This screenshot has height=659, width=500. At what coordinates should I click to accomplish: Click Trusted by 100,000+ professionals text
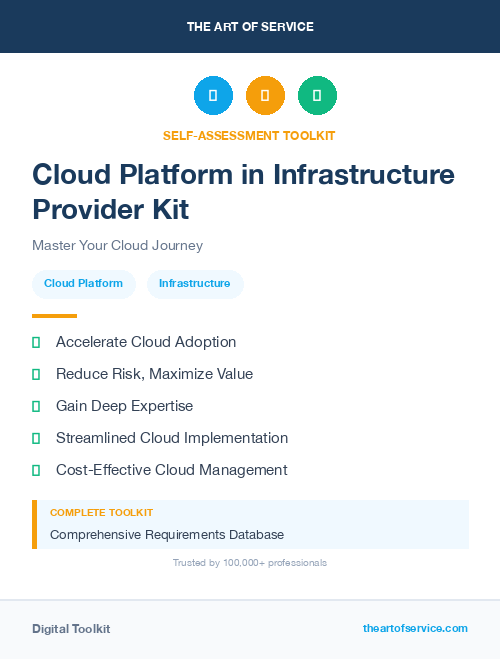click(250, 563)
